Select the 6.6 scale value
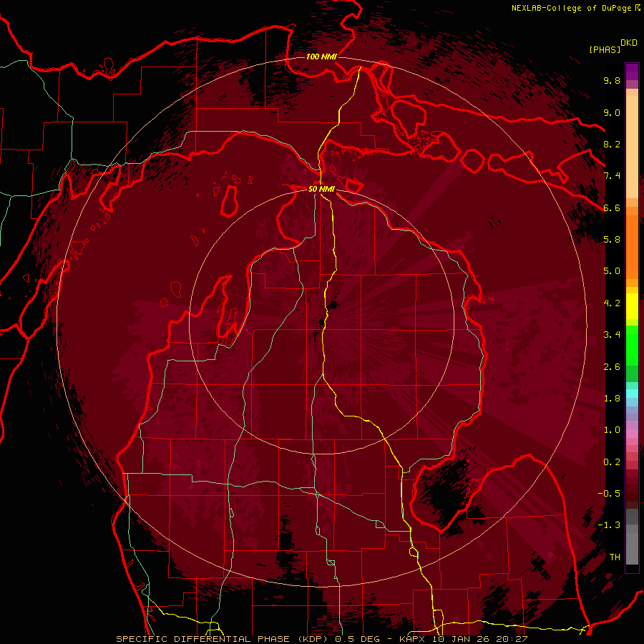The height and width of the screenshot is (644, 644). click(x=612, y=208)
